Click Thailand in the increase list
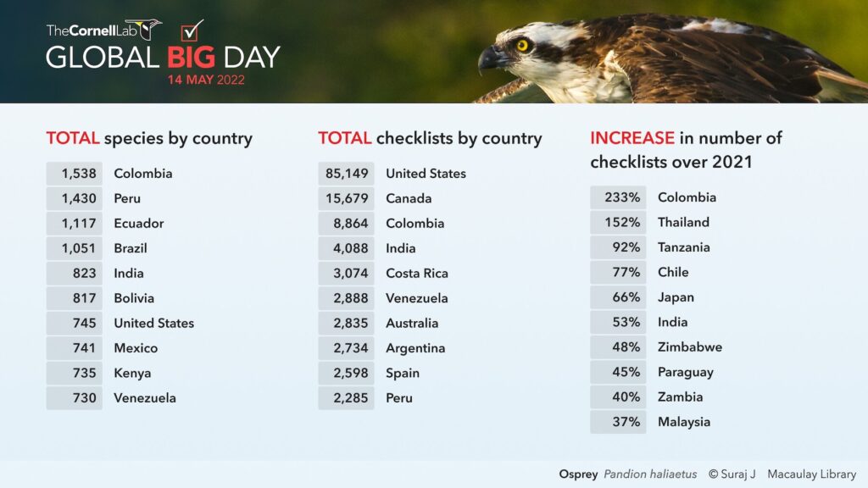 click(x=683, y=222)
